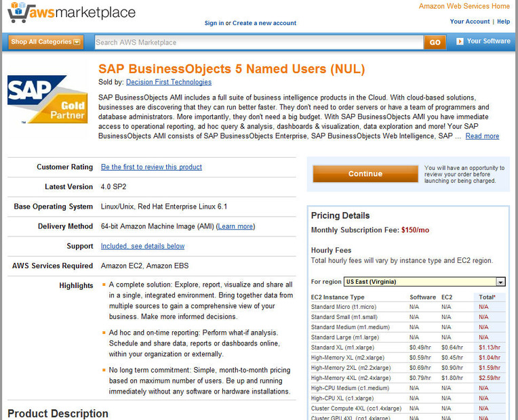Viewport: 518px width, 420px height.
Task: Open the Your Account link
Action: [470, 22]
